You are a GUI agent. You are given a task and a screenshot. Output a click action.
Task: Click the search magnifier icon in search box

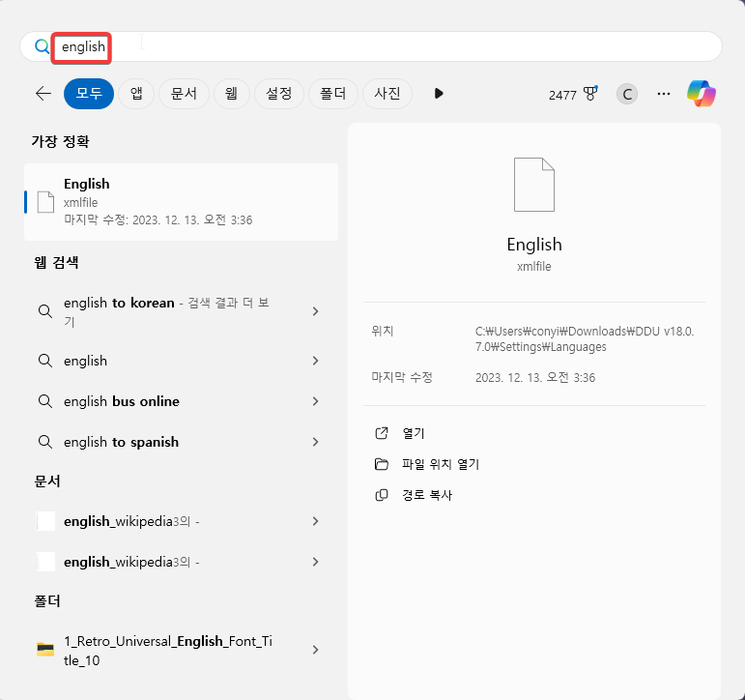click(x=42, y=46)
